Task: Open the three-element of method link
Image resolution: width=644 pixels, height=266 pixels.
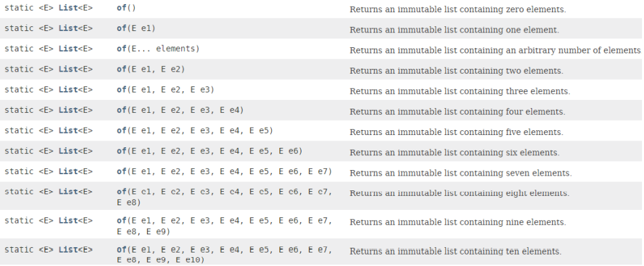Action: tap(121, 90)
